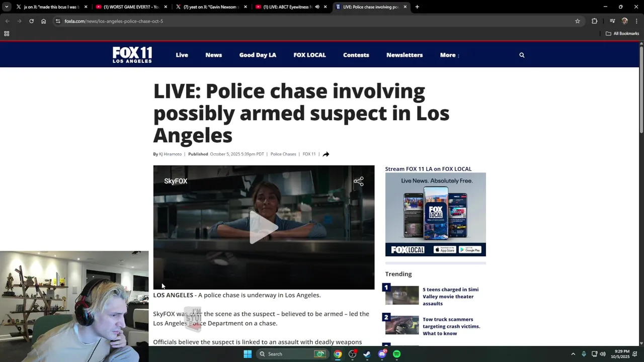
Task: Show hidden system tray icons chevron
Action: pyautogui.click(x=573, y=354)
